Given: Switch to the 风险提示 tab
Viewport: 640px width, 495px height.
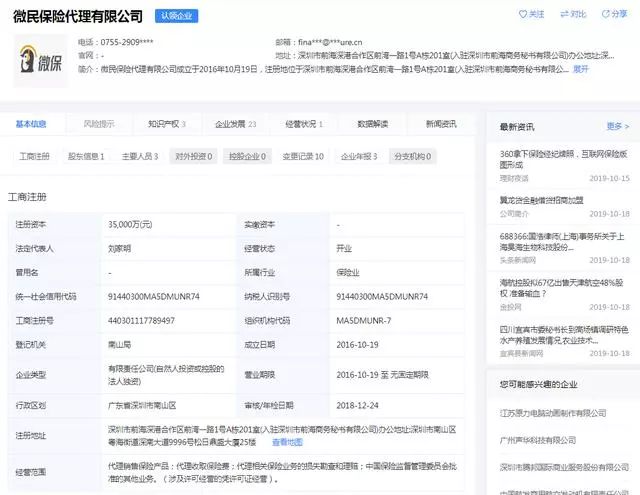Looking at the screenshot, I should tap(99, 124).
